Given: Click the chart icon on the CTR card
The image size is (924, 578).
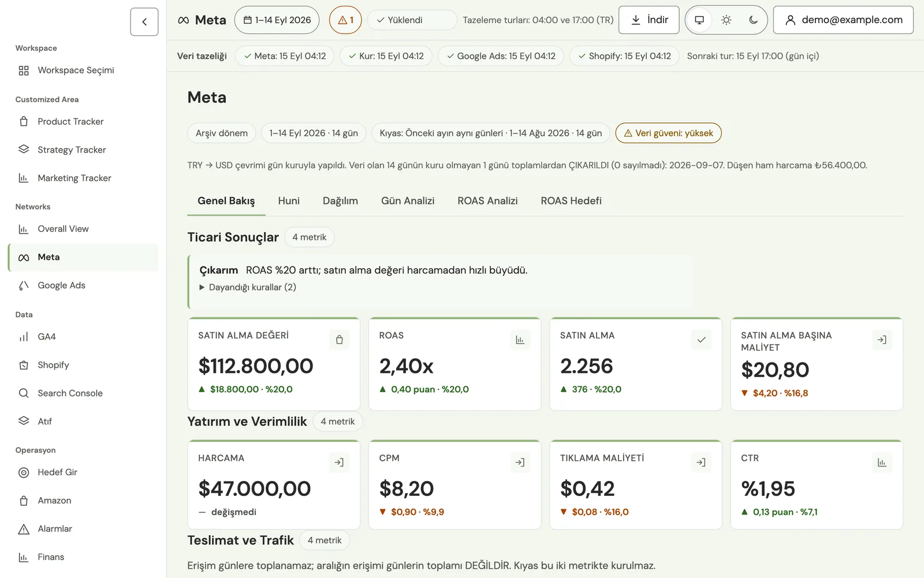Looking at the screenshot, I should pos(882,462).
